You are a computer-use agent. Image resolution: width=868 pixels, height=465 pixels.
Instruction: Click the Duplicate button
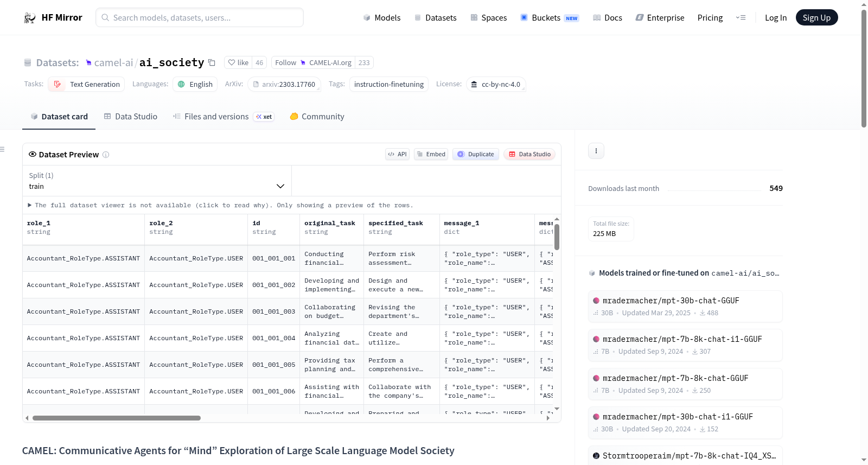click(476, 154)
